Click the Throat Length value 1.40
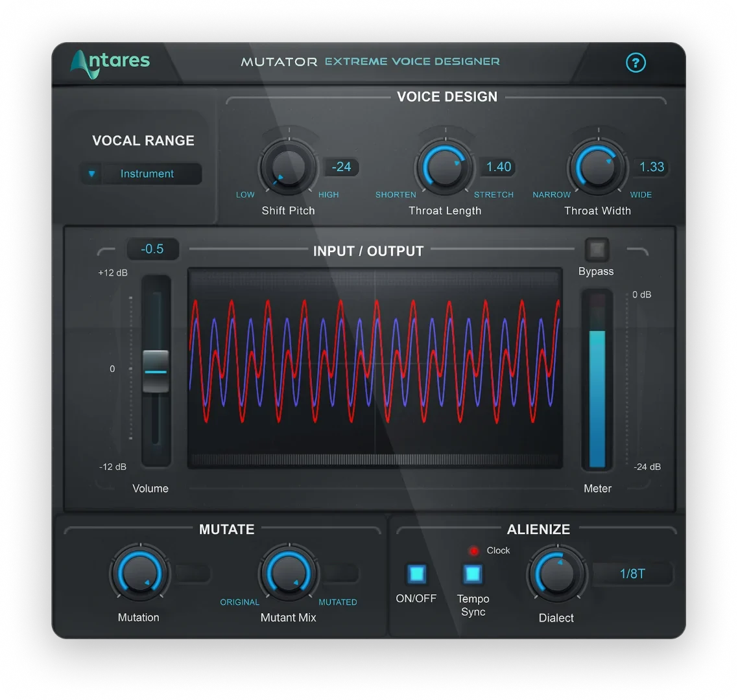This screenshot has width=738, height=700. click(x=499, y=167)
